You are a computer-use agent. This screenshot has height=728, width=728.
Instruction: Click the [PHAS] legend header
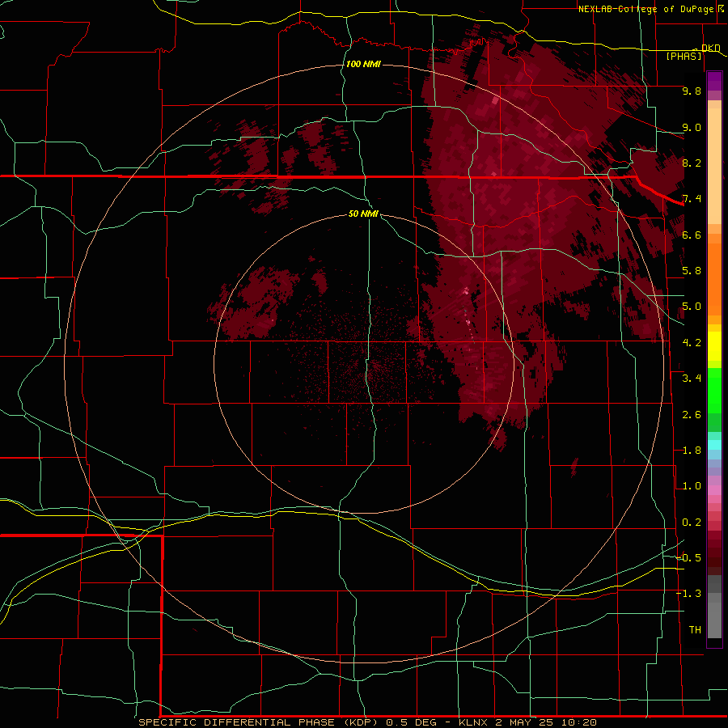(684, 56)
